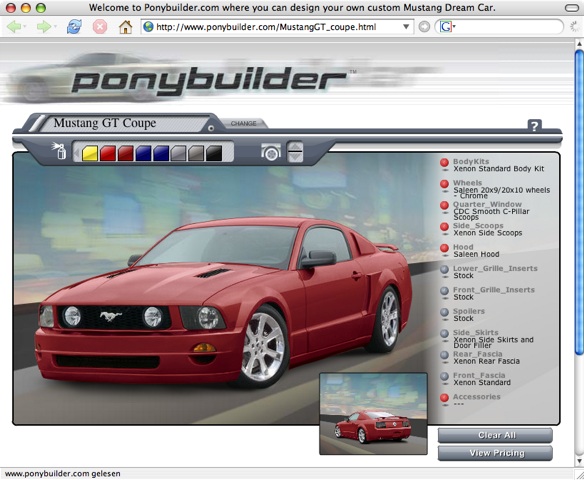Open the Google search engine selector icon
The image size is (584, 480).
447,27
